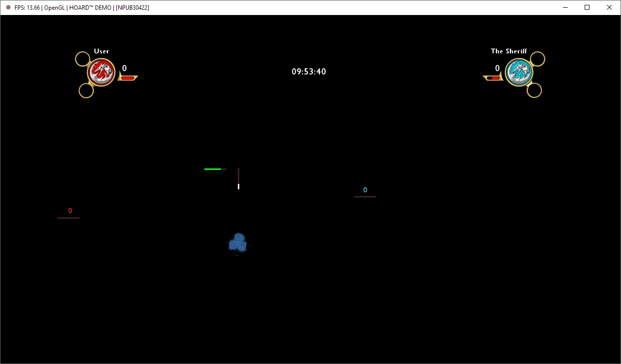Viewport: 621px width, 364px height.
Task: Maximize the HOARD DEMO window
Action: coord(587,7)
